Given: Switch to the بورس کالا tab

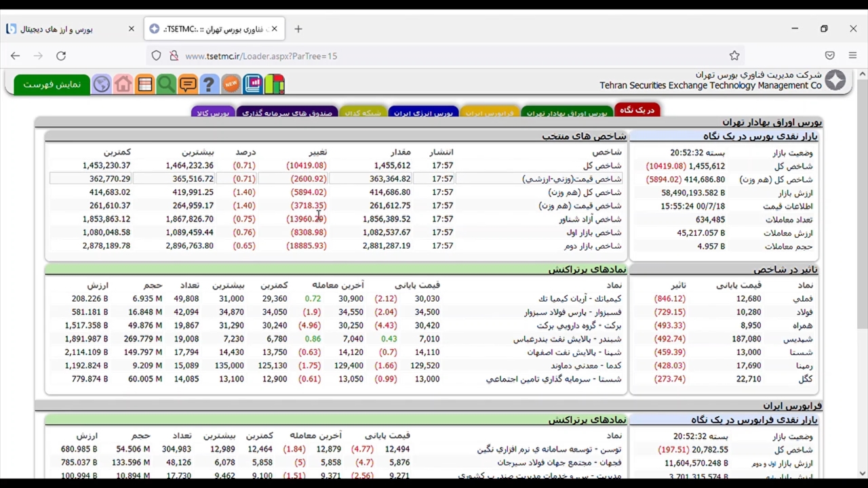Looking at the screenshot, I should [213, 113].
